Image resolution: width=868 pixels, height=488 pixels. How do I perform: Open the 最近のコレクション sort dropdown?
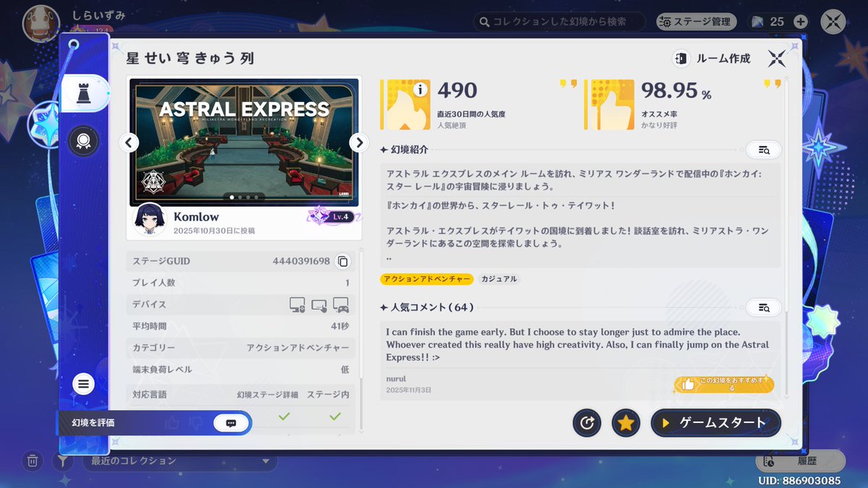pos(180,461)
